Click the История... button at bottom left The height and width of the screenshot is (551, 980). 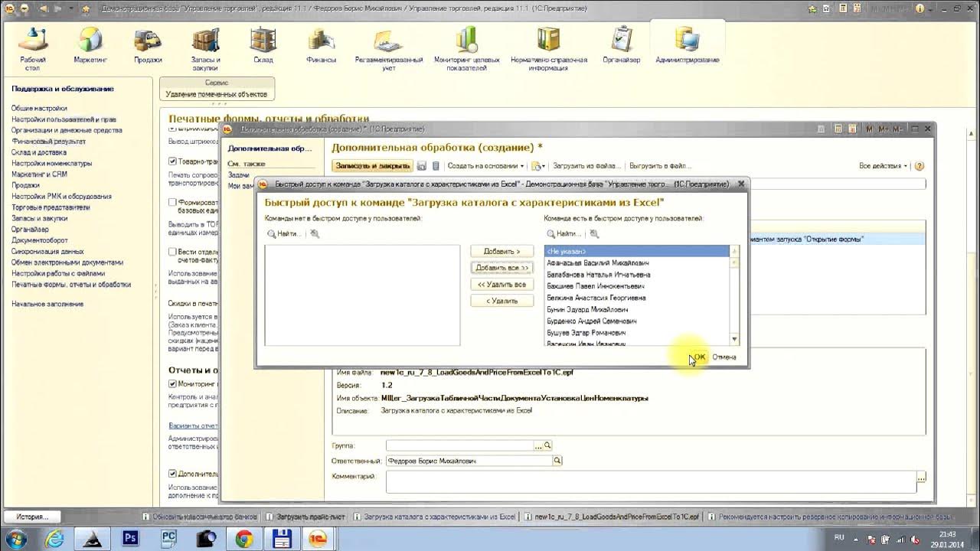(x=32, y=517)
